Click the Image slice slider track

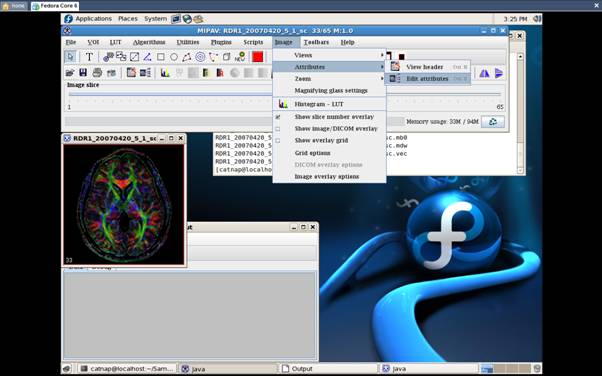(284, 94)
